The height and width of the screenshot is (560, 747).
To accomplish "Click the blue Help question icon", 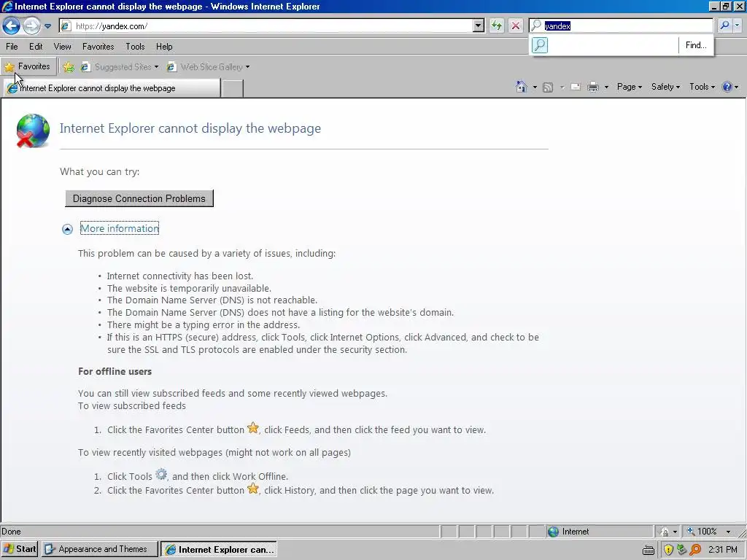I will (x=727, y=87).
